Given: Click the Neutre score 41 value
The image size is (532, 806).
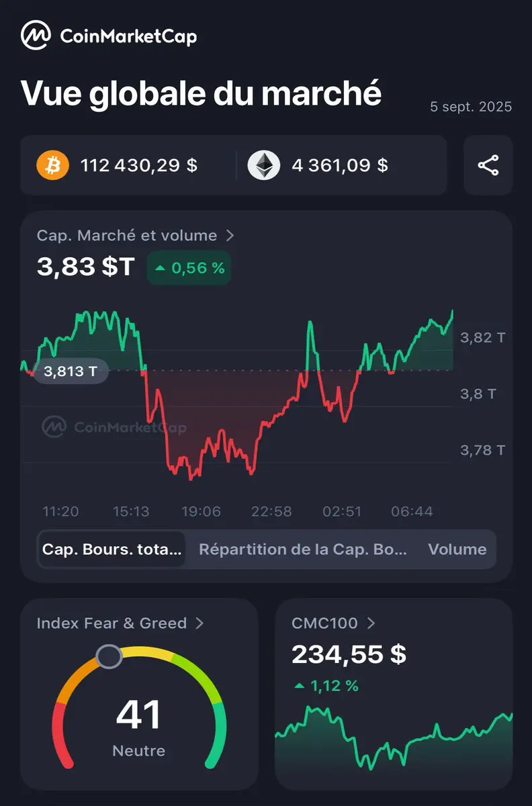Looking at the screenshot, I should tap(138, 715).
